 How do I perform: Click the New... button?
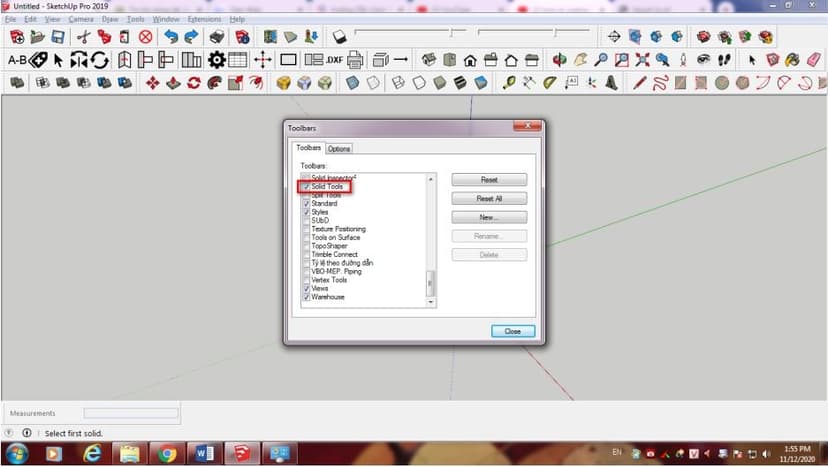(489, 217)
